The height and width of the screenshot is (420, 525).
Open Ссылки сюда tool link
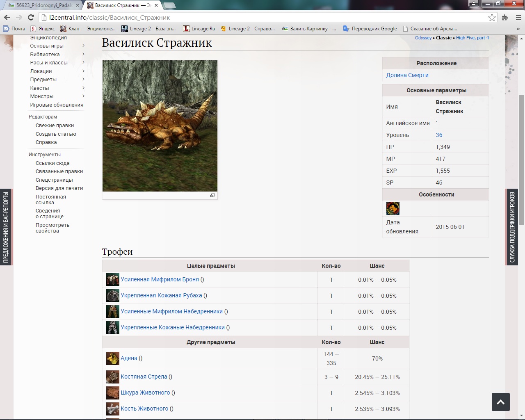[x=52, y=163]
